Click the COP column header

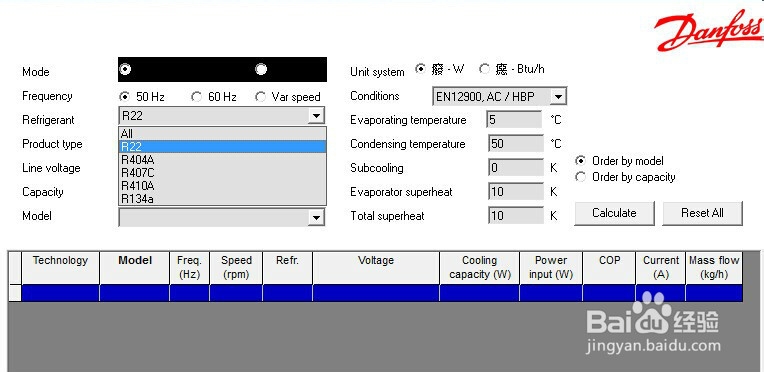click(x=609, y=268)
